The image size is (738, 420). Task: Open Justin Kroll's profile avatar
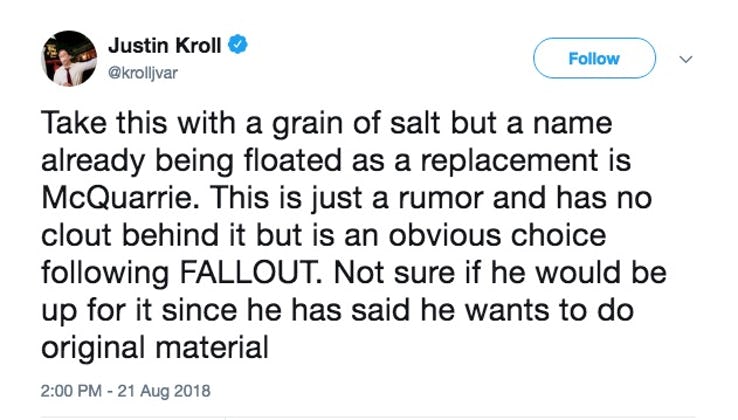(x=64, y=58)
